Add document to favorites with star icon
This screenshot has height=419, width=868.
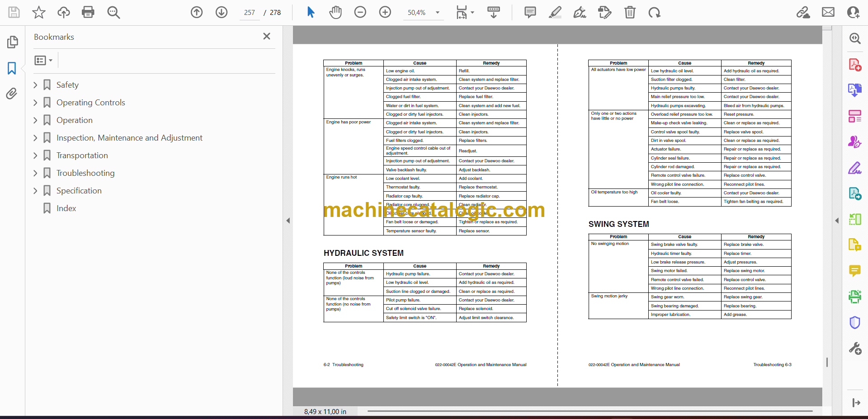[39, 12]
